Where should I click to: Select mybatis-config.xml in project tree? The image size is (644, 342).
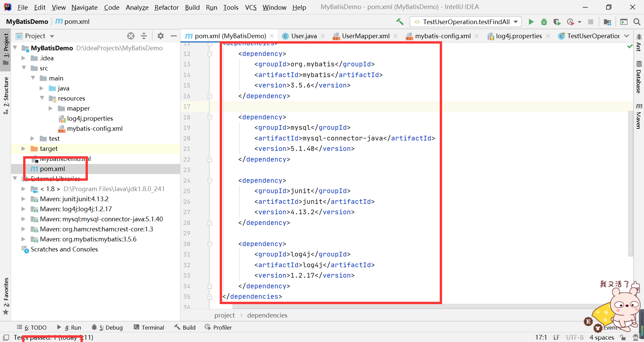95,128
